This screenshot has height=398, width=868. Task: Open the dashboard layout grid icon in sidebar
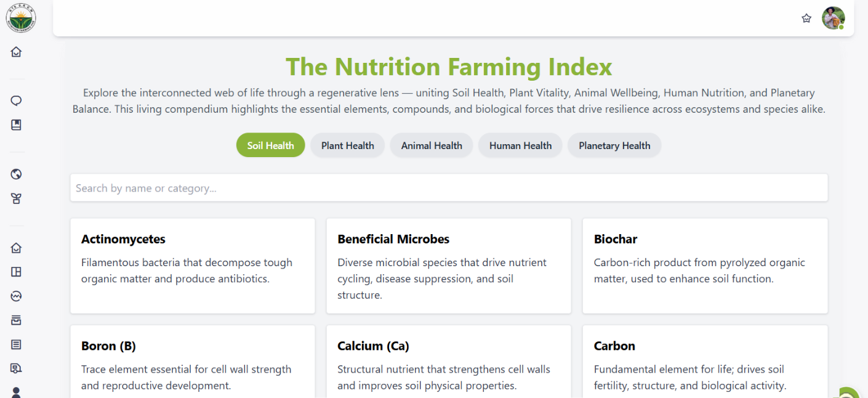(x=17, y=272)
